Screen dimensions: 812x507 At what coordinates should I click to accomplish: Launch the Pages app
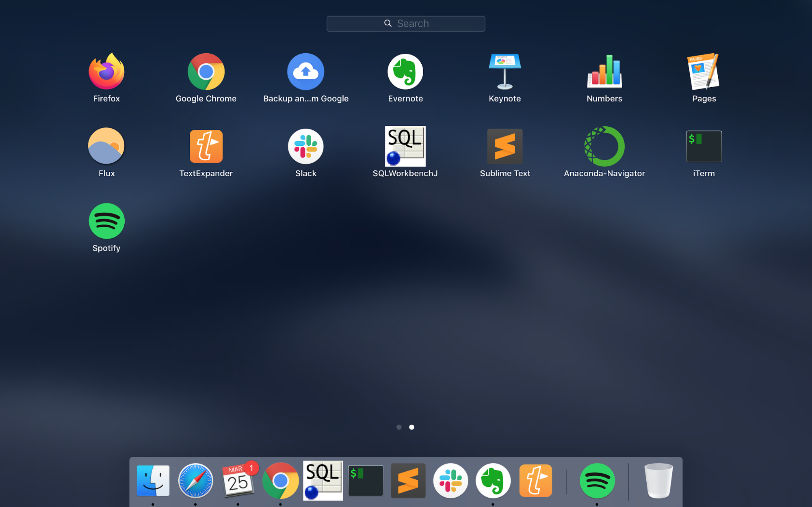pyautogui.click(x=704, y=71)
